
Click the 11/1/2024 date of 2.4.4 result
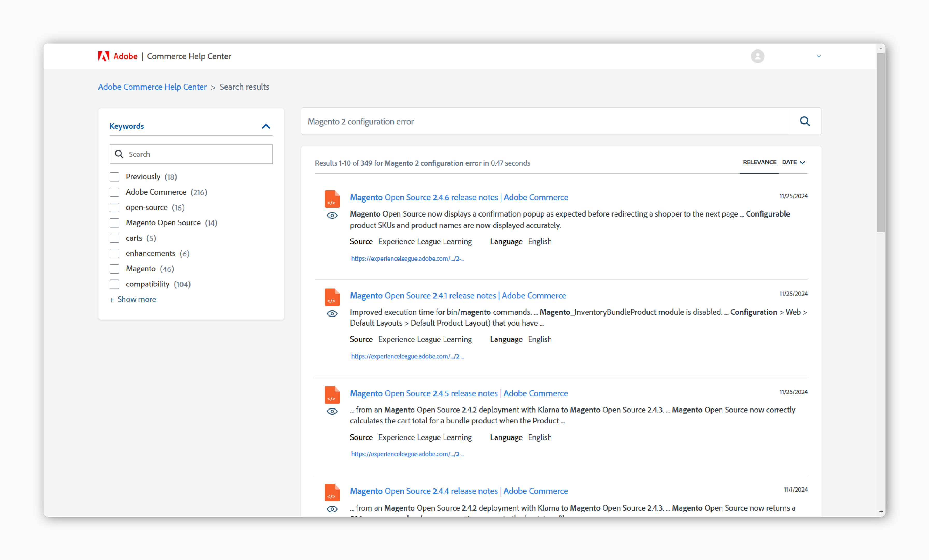(796, 490)
